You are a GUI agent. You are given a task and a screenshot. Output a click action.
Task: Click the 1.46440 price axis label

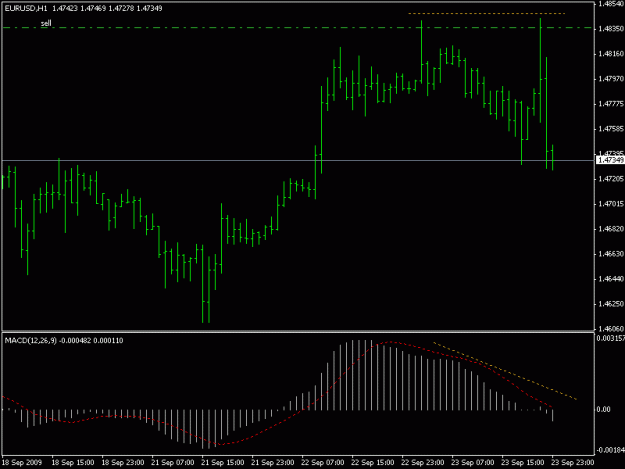[x=610, y=279]
